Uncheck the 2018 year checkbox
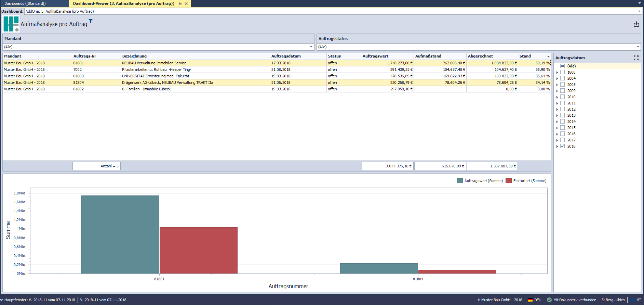The height and width of the screenshot is (305, 644). click(x=562, y=146)
